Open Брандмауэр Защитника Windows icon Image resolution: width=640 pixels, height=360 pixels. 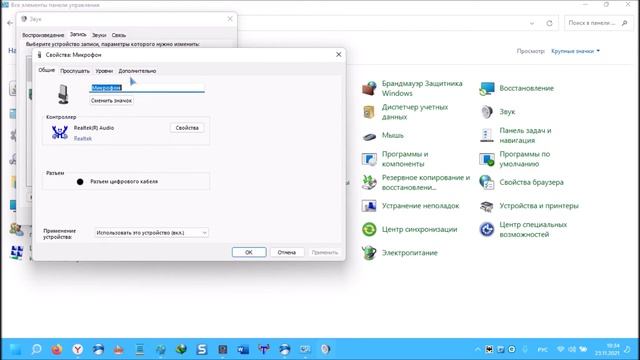(369, 88)
